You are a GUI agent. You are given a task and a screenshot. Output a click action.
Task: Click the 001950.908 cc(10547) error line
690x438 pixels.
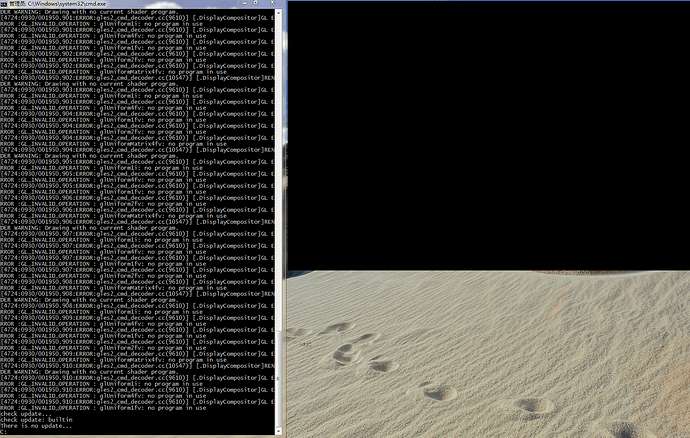pos(137,294)
